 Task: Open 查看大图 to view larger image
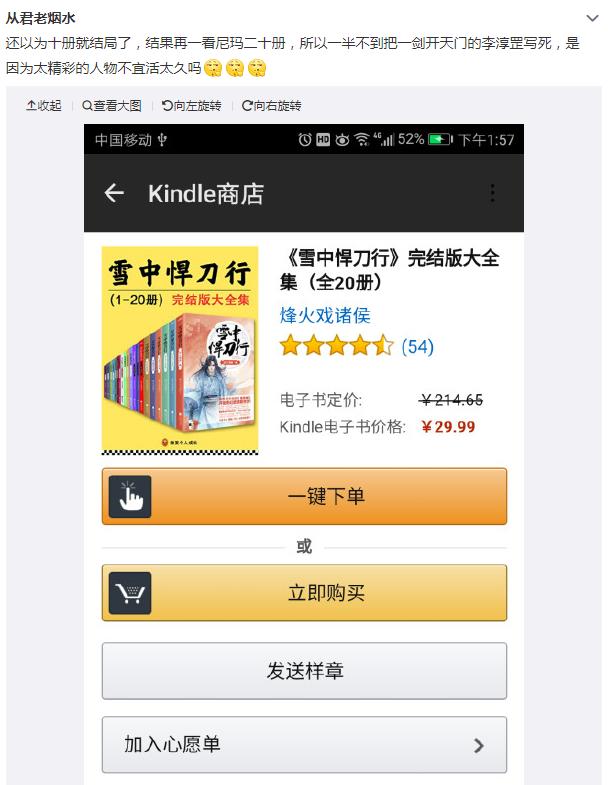pyautogui.click(x=112, y=106)
